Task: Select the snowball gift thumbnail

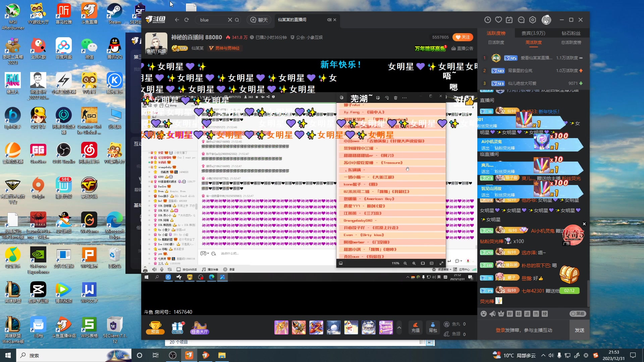Action: pos(333,327)
